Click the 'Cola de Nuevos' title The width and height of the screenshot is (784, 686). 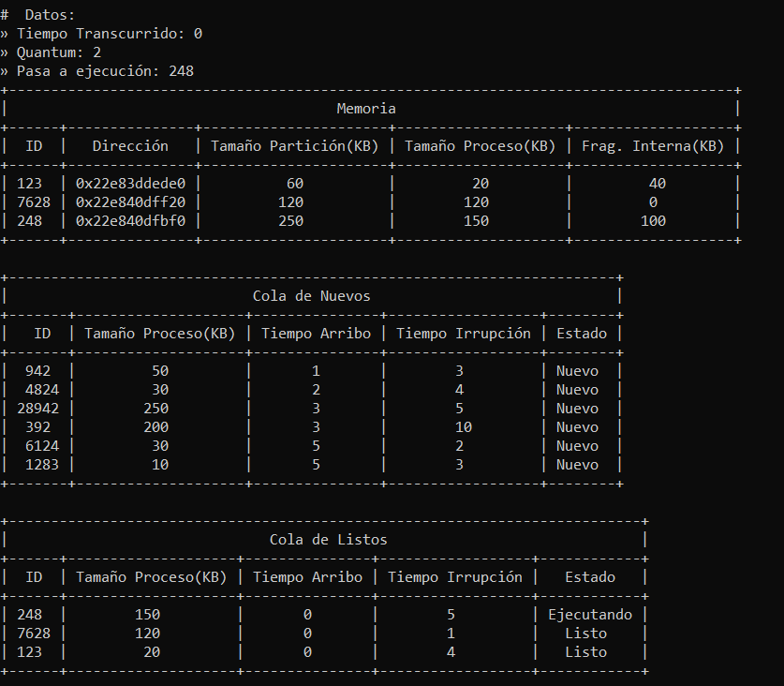click(x=312, y=296)
